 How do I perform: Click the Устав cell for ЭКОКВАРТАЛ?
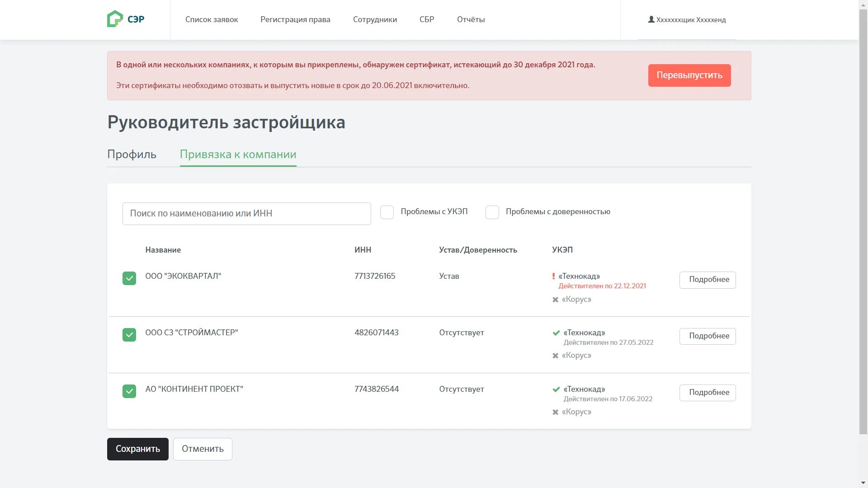(x=449, y=276)
